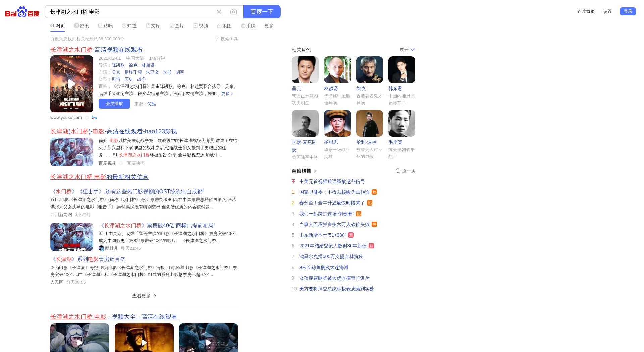Open hot topic 鸿星尔克捐500万支援吉林抗疫
644x352 pixels.
coord(331,257)
